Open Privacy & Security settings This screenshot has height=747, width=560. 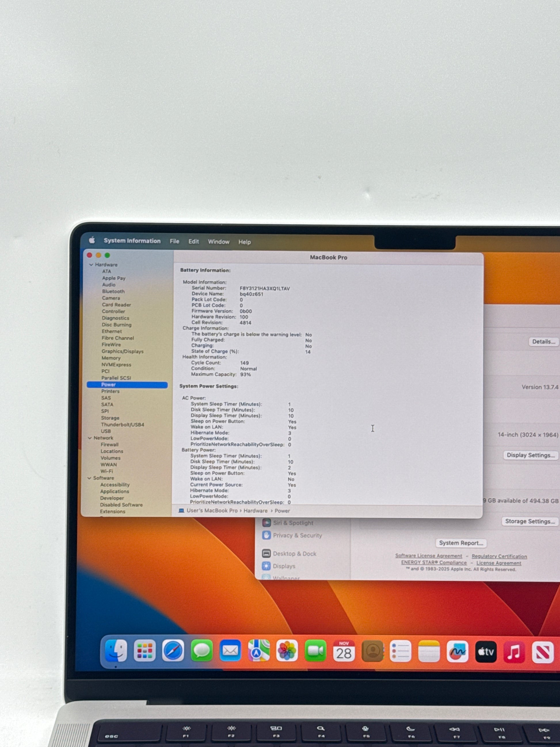(x=297, y=535)
